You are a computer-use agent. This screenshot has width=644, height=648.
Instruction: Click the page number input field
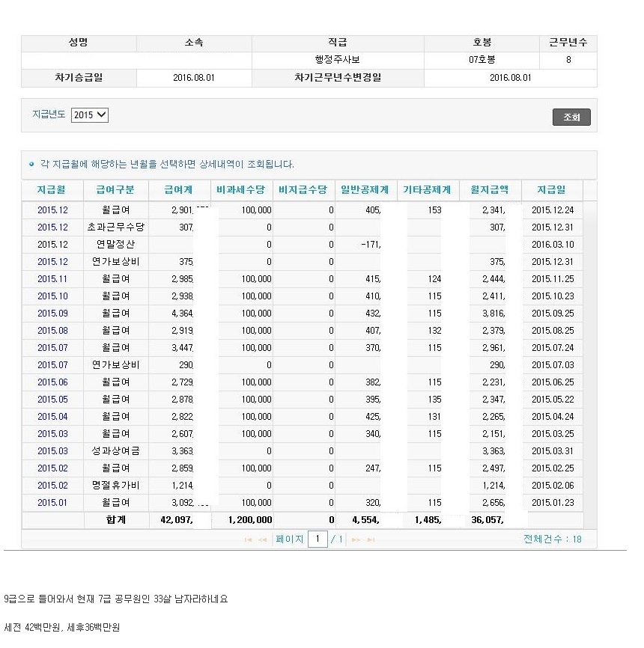point(318,539)
